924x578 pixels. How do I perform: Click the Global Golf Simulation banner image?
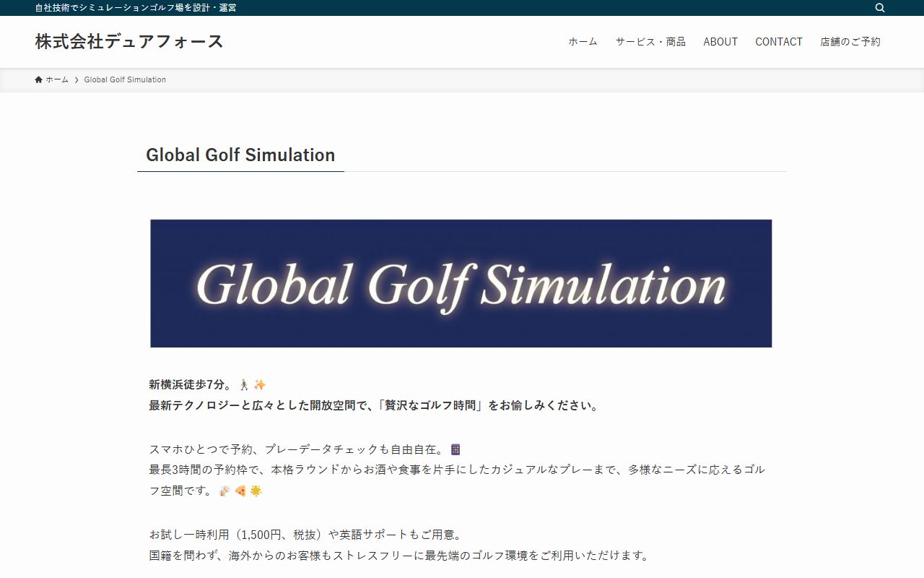(461, 283)
